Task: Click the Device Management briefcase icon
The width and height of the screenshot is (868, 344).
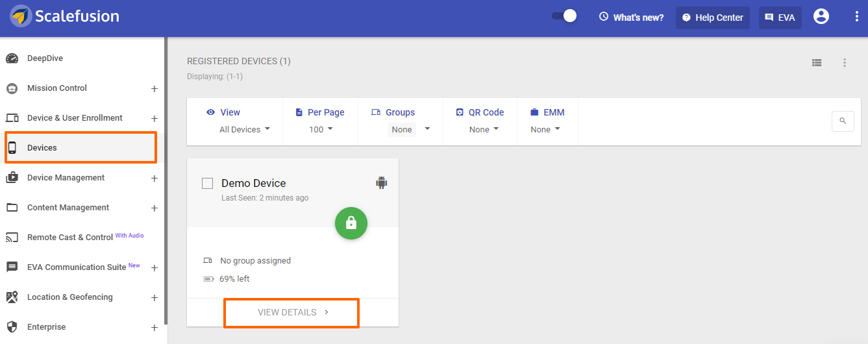Action: 12,178
